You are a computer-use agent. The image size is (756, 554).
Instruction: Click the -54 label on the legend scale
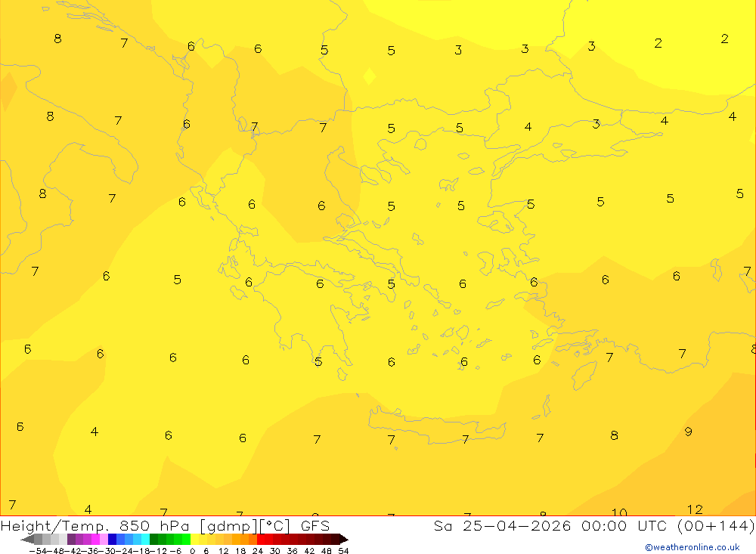[38, 551]
